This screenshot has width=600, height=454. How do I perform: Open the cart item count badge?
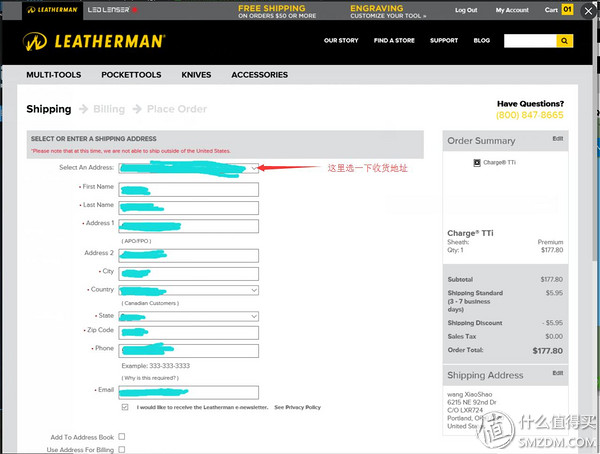click(x=567, y=10)
